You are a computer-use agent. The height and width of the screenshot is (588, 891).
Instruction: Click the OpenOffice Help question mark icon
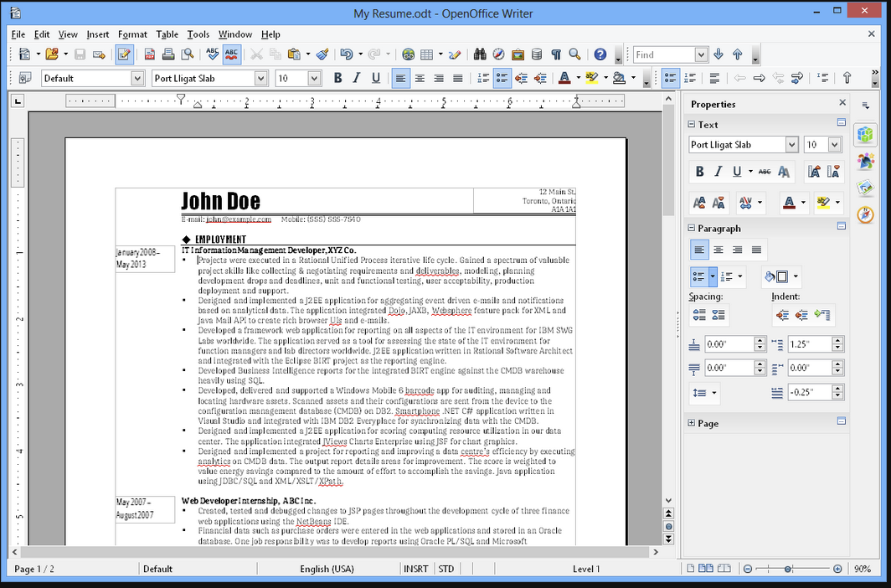pos(600,54)
